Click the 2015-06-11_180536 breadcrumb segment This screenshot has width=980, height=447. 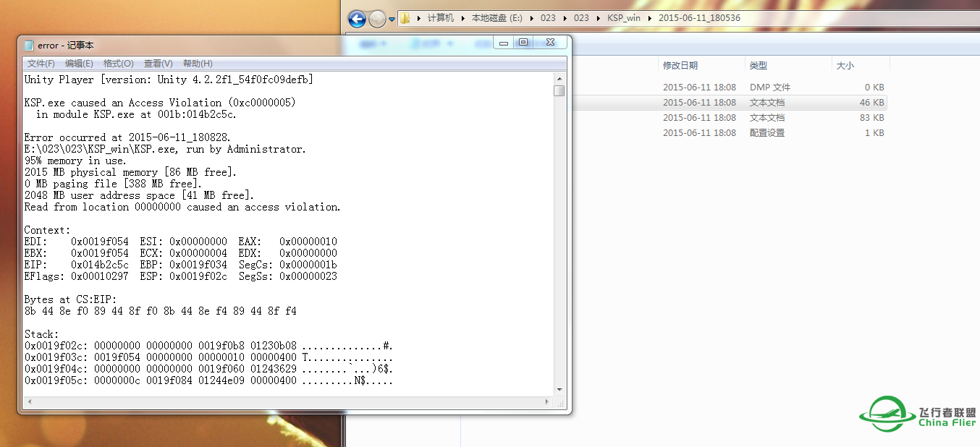coord(699,18)
